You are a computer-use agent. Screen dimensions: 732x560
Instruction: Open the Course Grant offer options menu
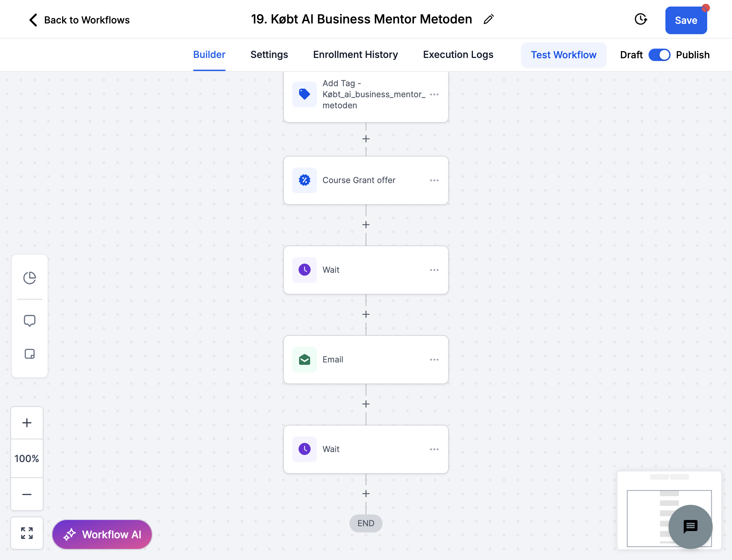[x=434, y=180]
